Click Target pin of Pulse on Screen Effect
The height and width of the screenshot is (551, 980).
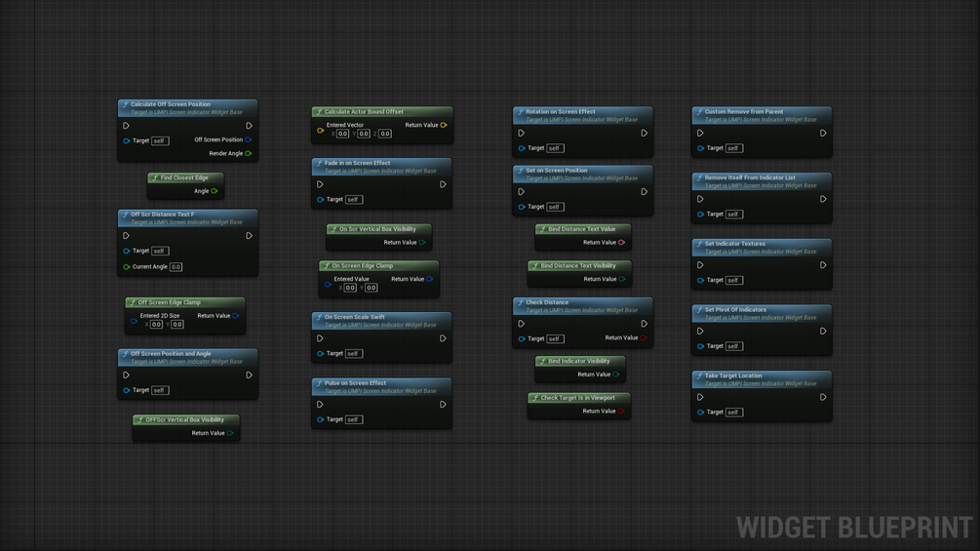[320, 419]
